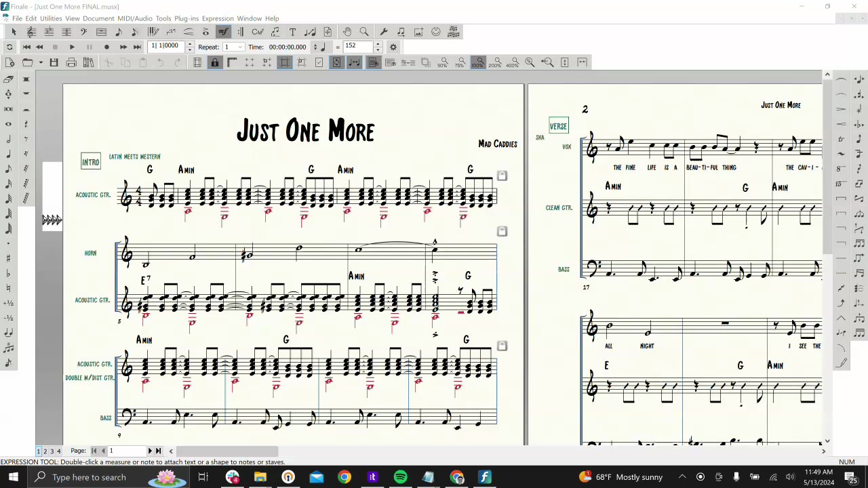This screenshot has width=868, height=488.
Task: Start playback with the Play button
Action: (x=72, y=47)
